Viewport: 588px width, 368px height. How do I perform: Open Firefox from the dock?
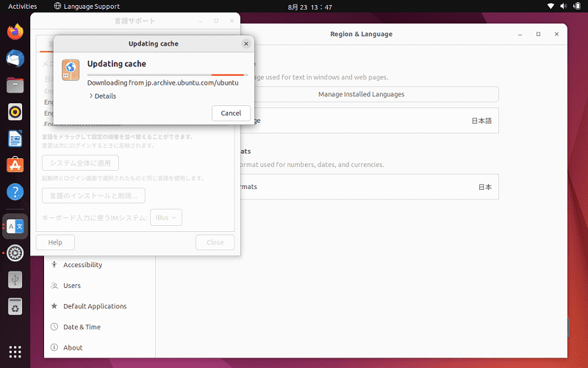(x=15, y=32)
